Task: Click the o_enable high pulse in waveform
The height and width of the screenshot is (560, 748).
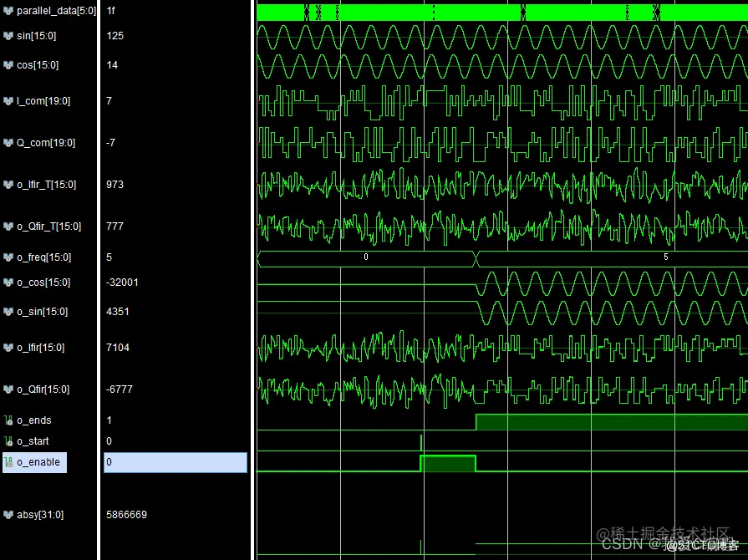Action: tap(447, 464)
